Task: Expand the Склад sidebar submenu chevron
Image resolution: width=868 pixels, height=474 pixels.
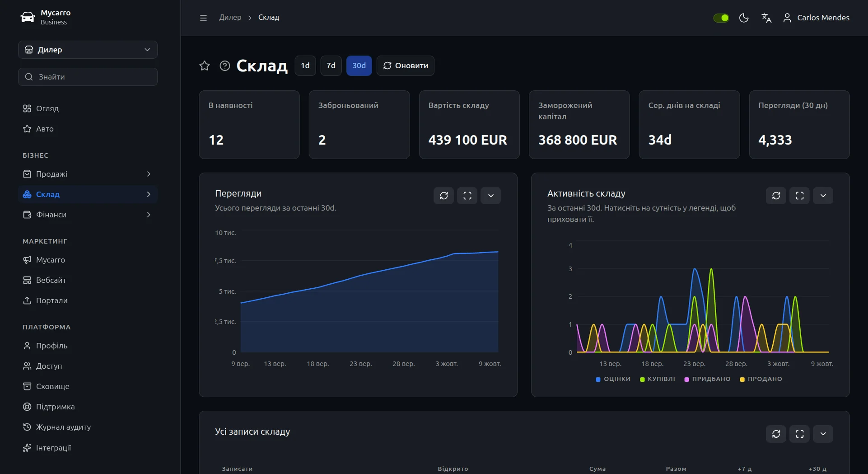Action: (149, 194)
